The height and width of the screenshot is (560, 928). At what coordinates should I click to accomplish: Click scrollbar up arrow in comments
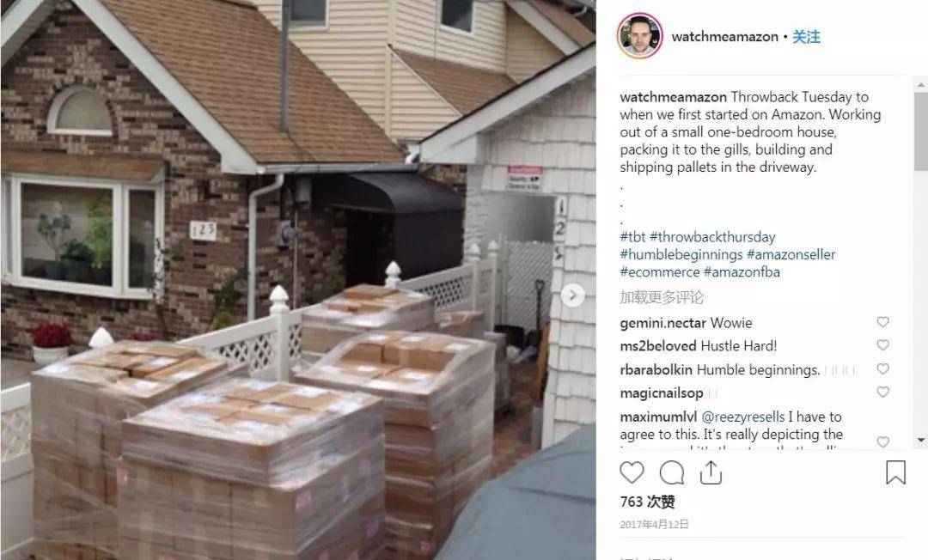tap(920, 85)
